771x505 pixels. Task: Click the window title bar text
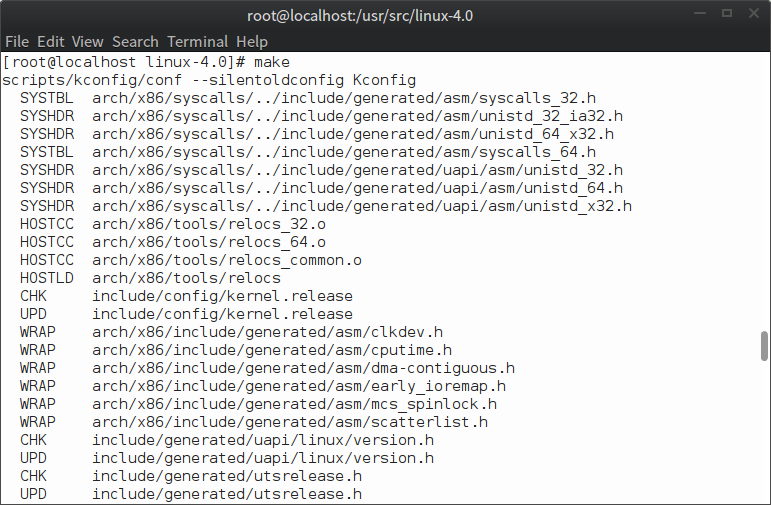pos(385,15)
